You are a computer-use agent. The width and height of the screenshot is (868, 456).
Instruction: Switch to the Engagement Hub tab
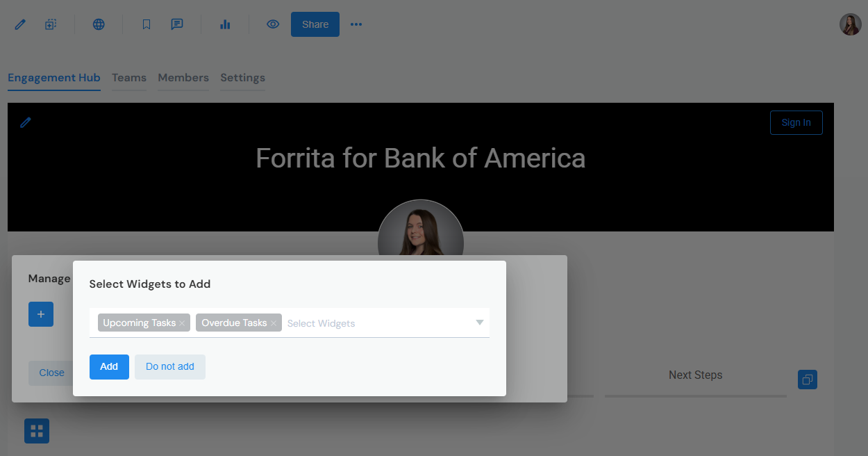pyautogui.click(x=54, y=78)
